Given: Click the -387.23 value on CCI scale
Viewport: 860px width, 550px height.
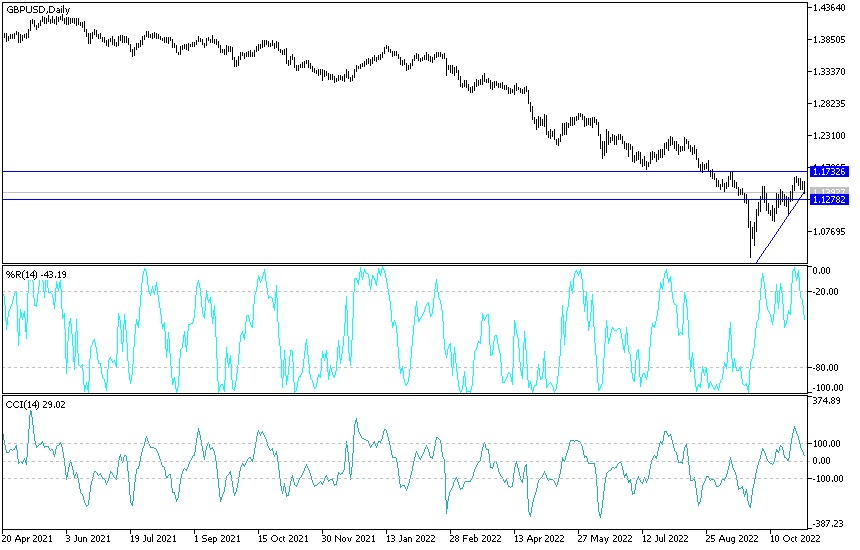Looking at the screenshot, I should (x=828, y=524).
